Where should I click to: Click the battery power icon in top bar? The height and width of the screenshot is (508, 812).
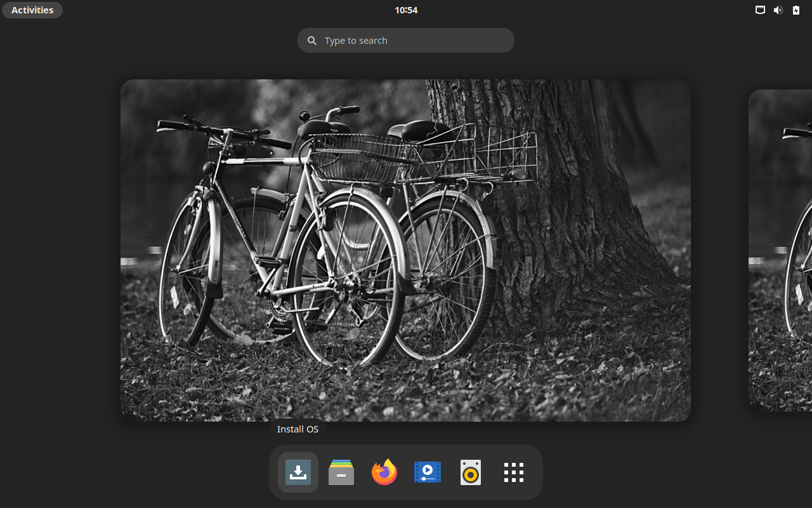click(x=796, y=10)
